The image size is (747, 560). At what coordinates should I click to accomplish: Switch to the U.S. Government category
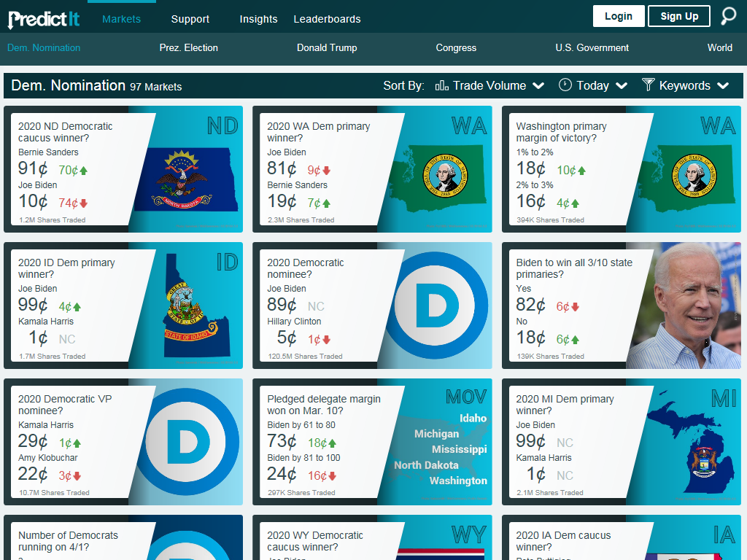tap(592, 47)
